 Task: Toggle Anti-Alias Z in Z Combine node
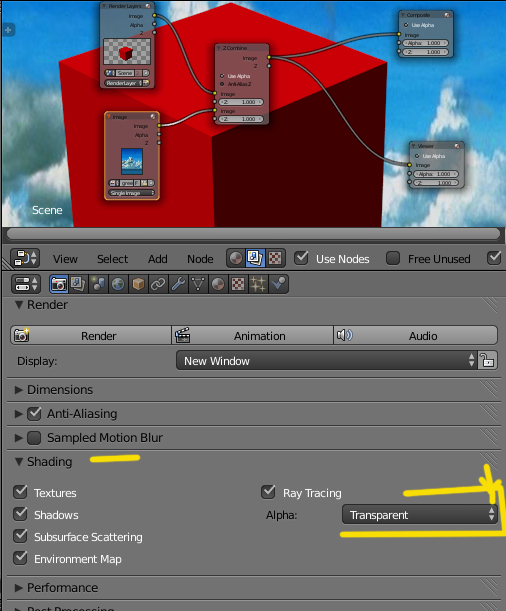(222, 84)
